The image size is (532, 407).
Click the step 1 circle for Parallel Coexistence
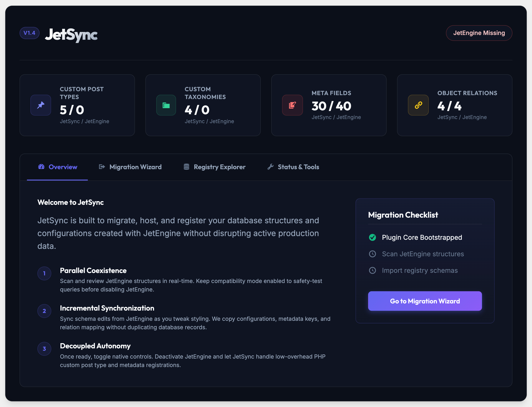click(x=44, y=273)
